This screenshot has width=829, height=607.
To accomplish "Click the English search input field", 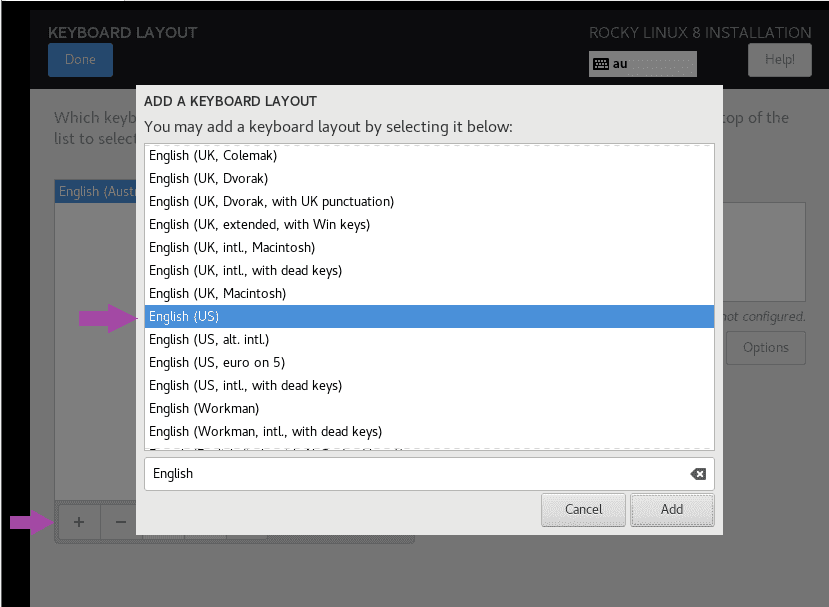I will tap(429, 474).
